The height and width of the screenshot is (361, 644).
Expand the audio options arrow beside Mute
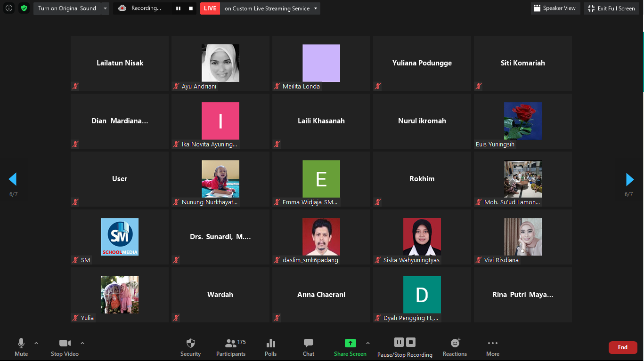[36, 343]
